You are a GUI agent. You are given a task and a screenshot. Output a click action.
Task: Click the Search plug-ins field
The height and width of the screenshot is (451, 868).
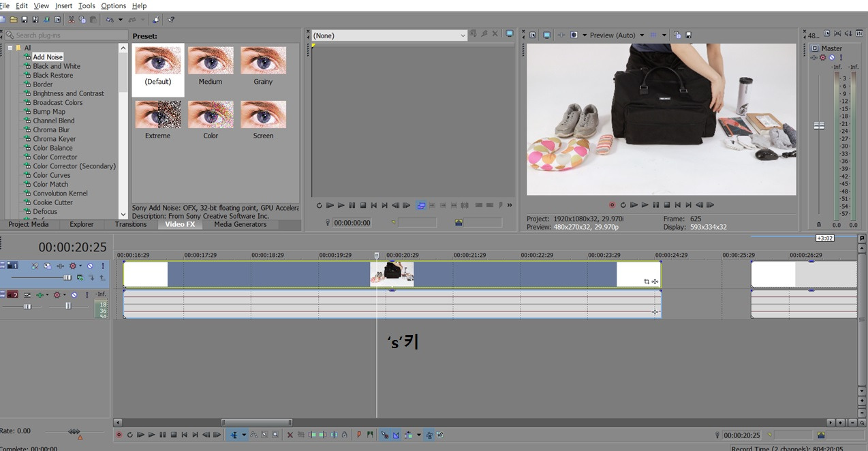coord(67,35)
